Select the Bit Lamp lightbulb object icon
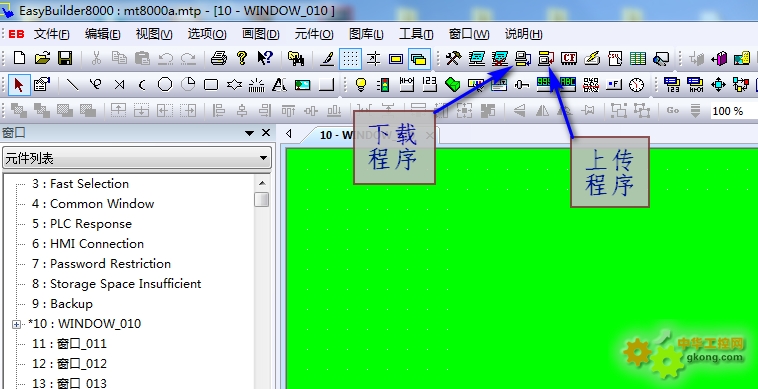This screenshot has width=758, height=389. pyautogui.click(x=361, y=85)
